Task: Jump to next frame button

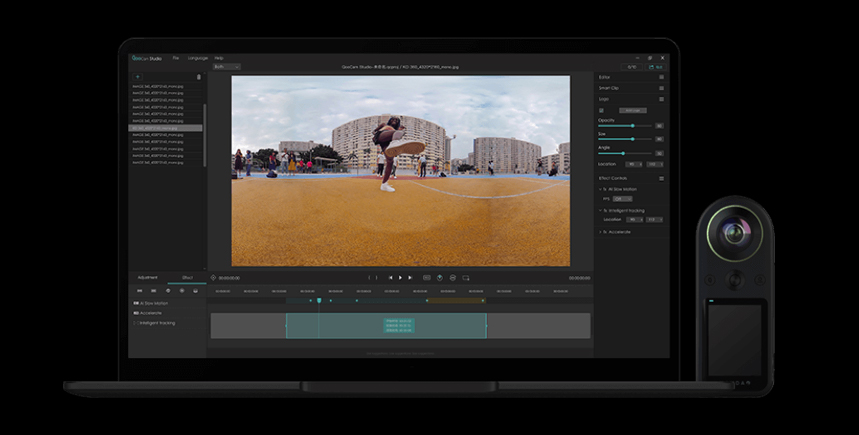Action: pyautogui.click(x=410, y=278)
